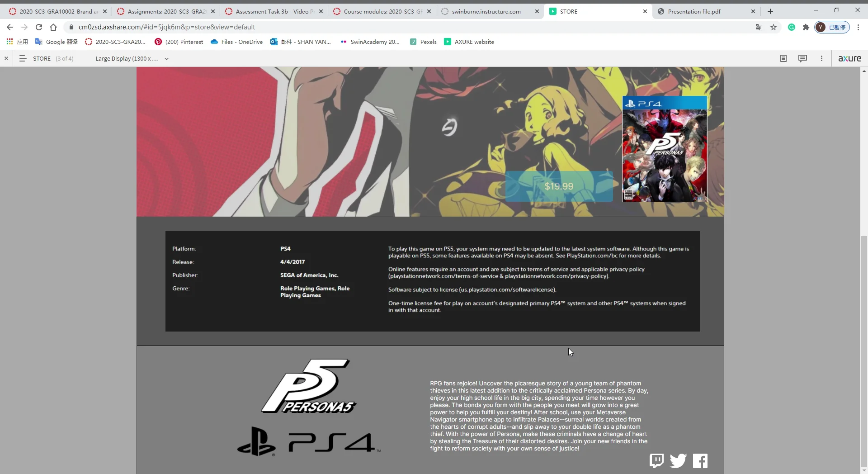The image size is (868, 474).
Task: Open the Twitch social icon
Action: pos(656,460)
